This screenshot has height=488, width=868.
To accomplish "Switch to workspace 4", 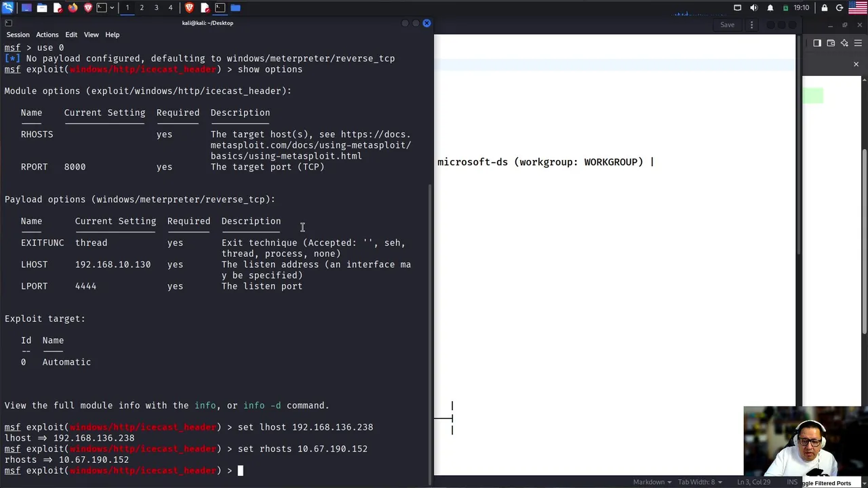I will (170, 7).
